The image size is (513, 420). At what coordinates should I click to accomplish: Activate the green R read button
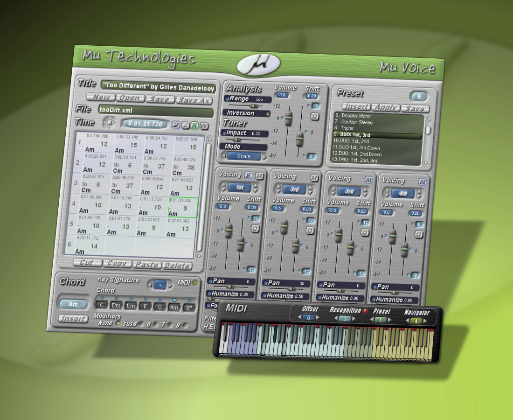click(x=194, y=126)
